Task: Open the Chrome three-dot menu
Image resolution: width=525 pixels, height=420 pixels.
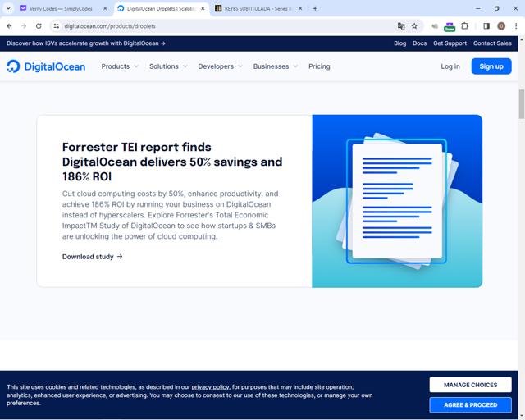Action: coord(516,25)
